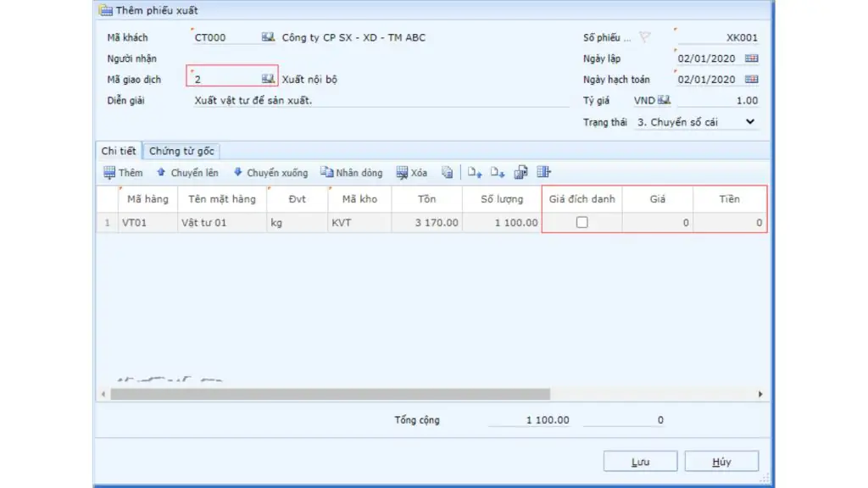The width and height of the screenshot is (868, 488).
Task: Open lookup icon next to Mã khách
Action: 268,37
